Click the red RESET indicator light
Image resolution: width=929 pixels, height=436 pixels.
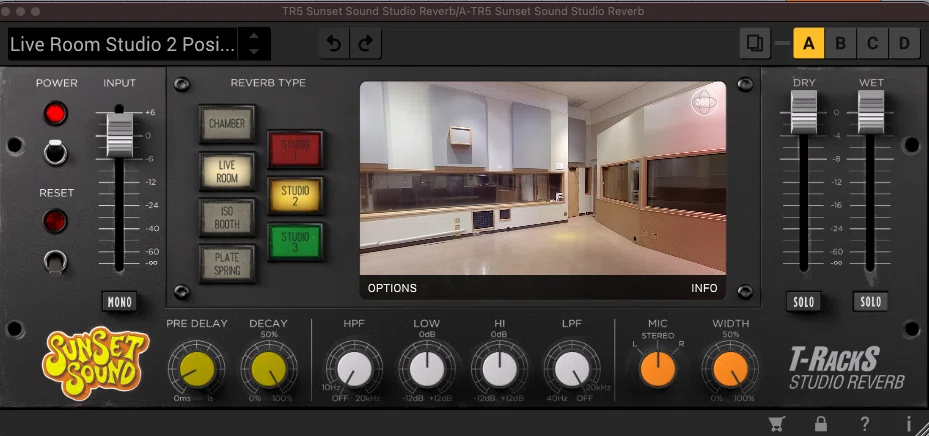pyautogui.click(x=55, y=221)
